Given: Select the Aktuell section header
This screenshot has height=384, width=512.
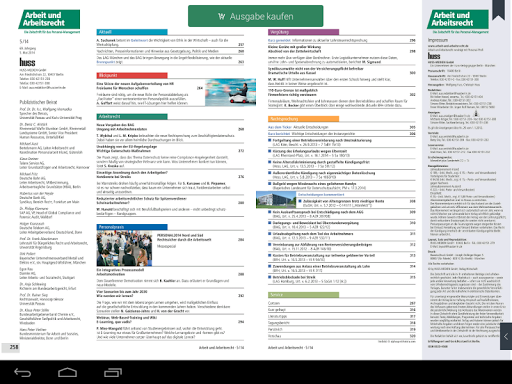Looking at the screenshot, I should click(x=132, y=32).
